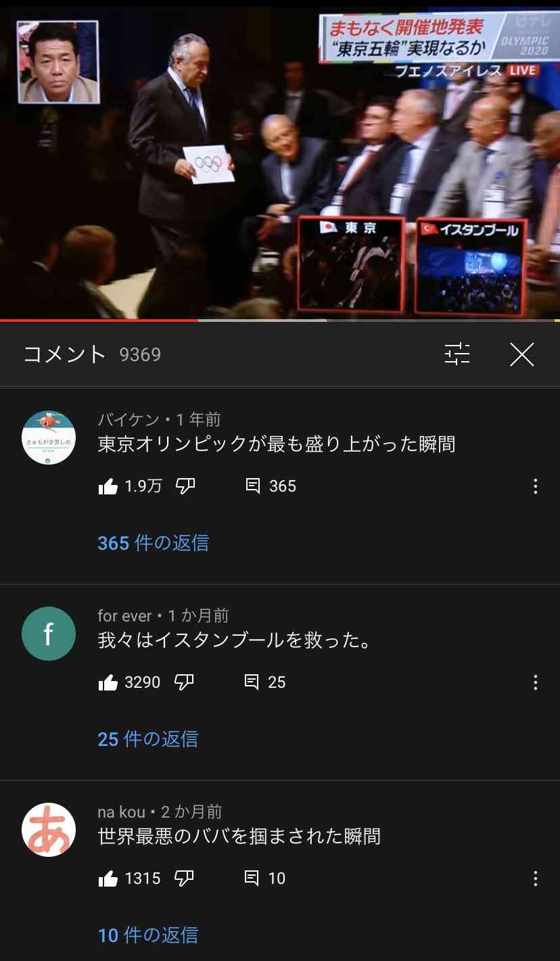
Task: Close the comments panel with X
Action: pos(521,354)
